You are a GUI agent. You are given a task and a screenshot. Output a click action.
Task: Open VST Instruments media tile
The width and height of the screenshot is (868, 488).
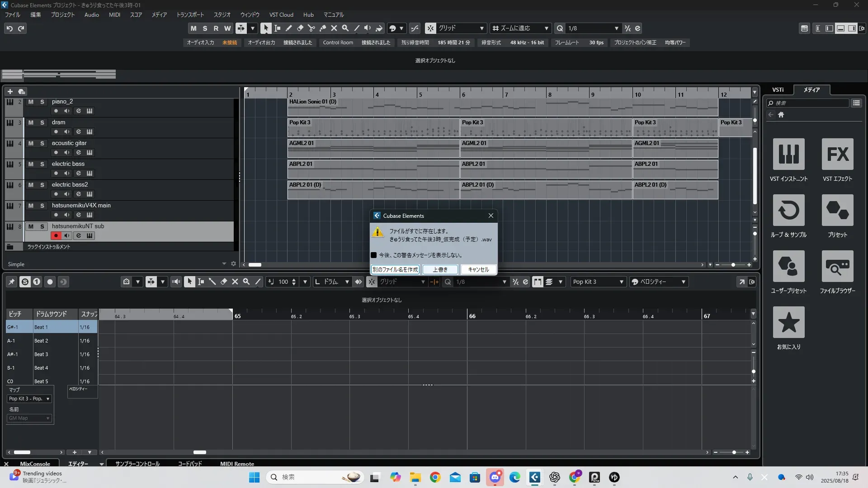[x=788, y=155]
